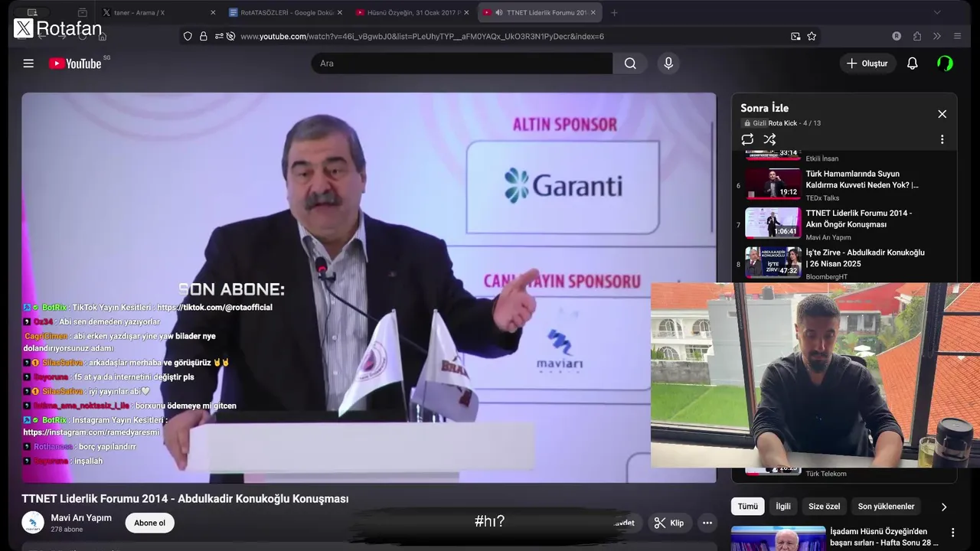Screen dimensions: 980x551
Task: Start voice search with microphone icon
Action: [668, 64]
